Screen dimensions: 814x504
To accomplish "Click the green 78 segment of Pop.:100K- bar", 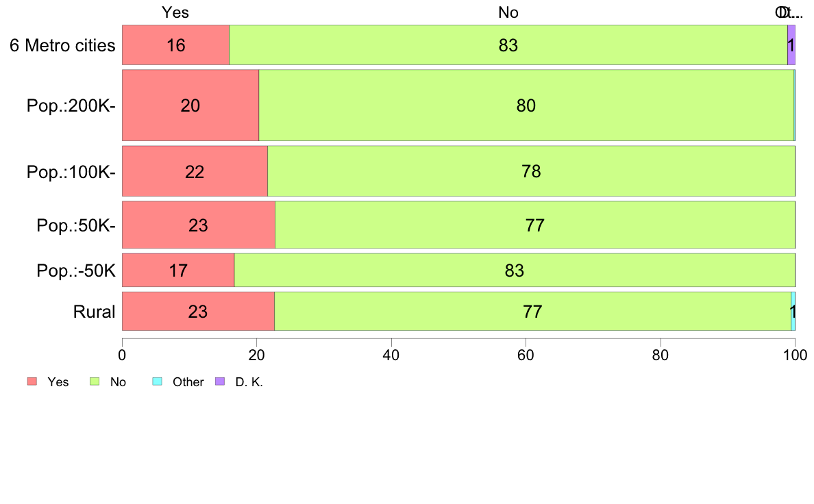I will pos(532,171).
